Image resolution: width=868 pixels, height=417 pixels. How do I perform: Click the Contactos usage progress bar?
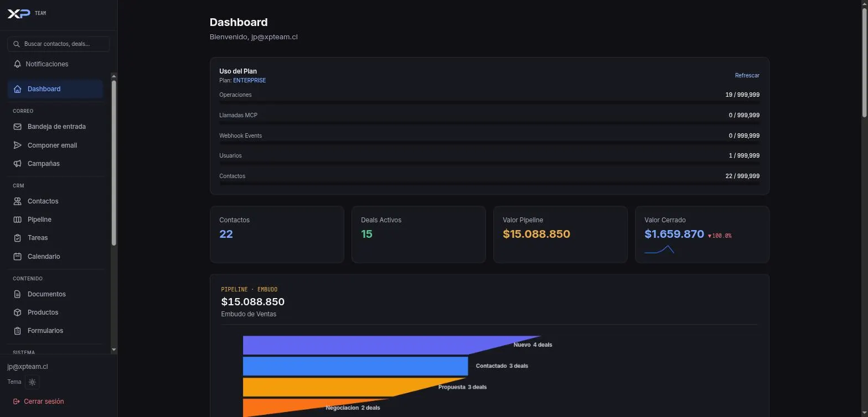coord(489,184)
